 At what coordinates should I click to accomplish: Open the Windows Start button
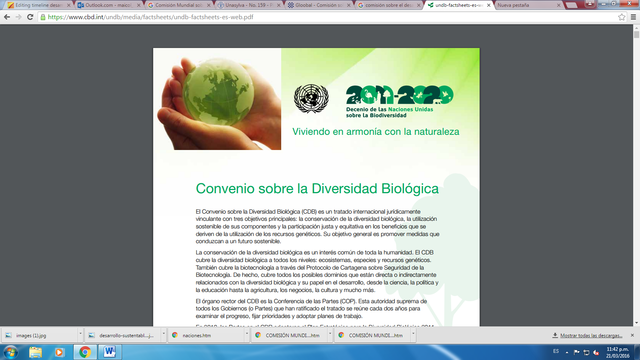[11, 352]
